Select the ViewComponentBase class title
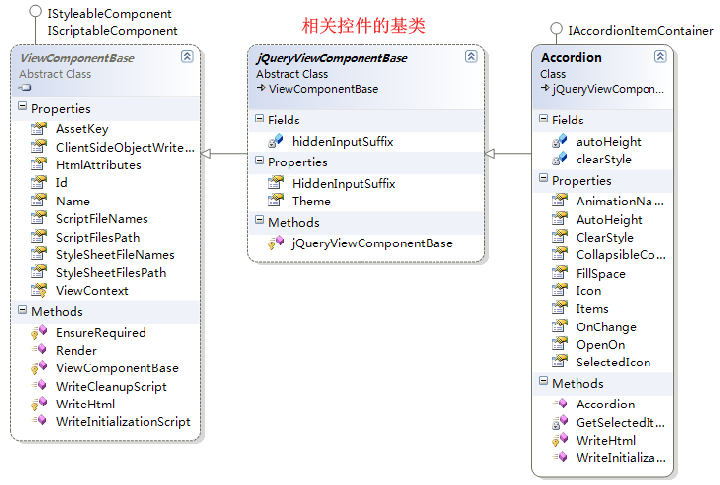Viewport: 720px width, 485px height. pyautogui.click(x=77, y=58)
